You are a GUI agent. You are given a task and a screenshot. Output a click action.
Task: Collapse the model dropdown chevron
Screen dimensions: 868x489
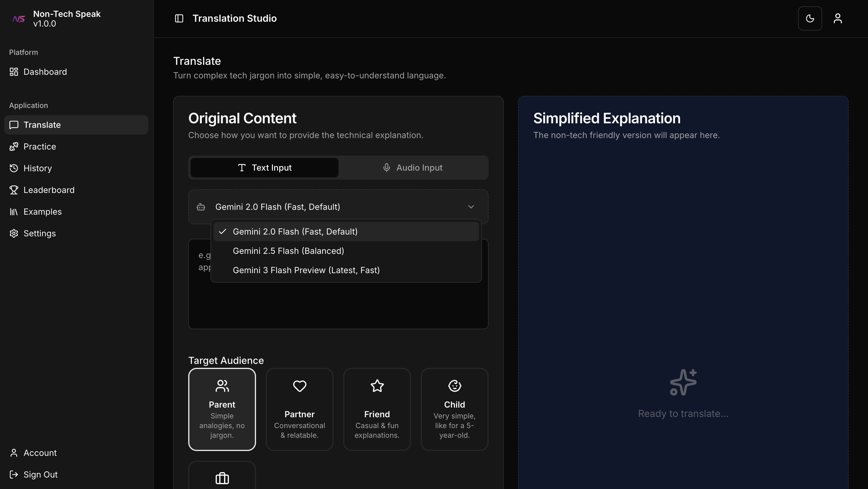click(471, 207)
